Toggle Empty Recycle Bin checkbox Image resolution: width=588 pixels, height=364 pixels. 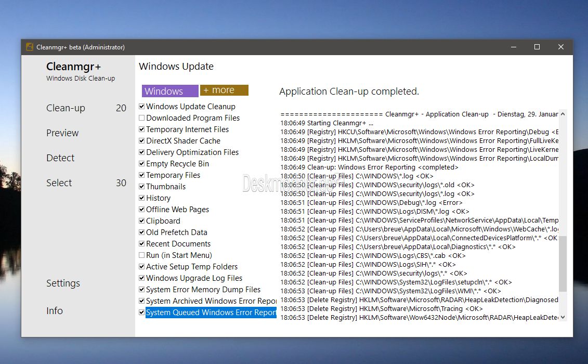[142, 164]
